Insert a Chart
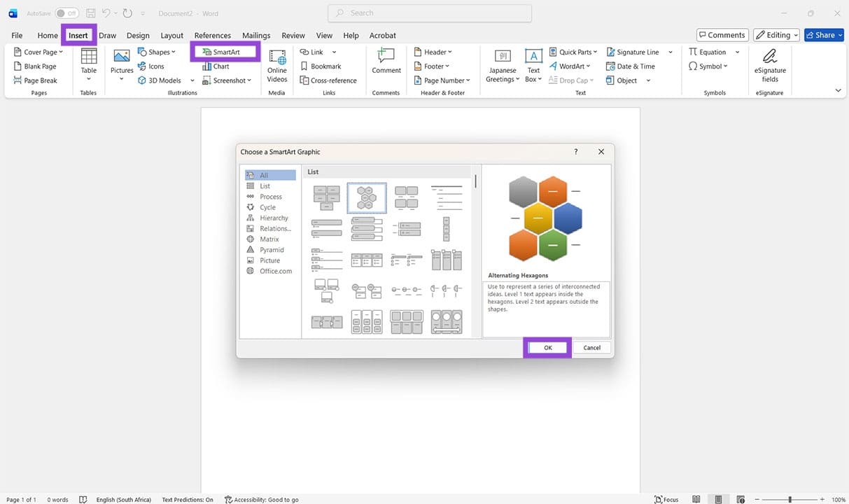 tap(217, 66)
